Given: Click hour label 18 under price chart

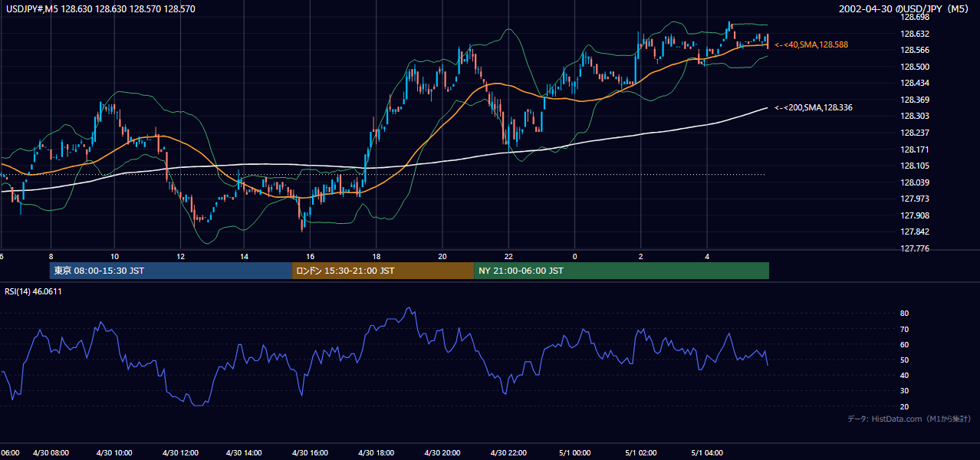Looking at the screenshot, I should [376, 256].
